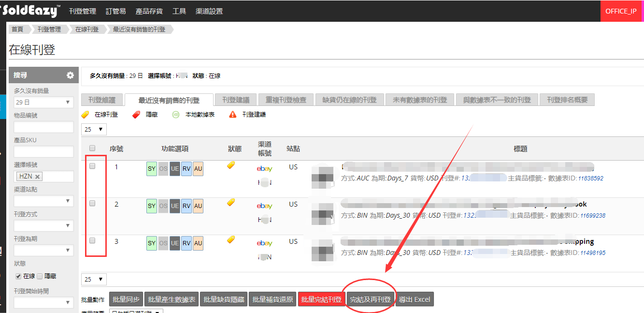Click the red 批量完結刊登 button
Viewport: 644px width, 313px height.
[x=321, y=299]
